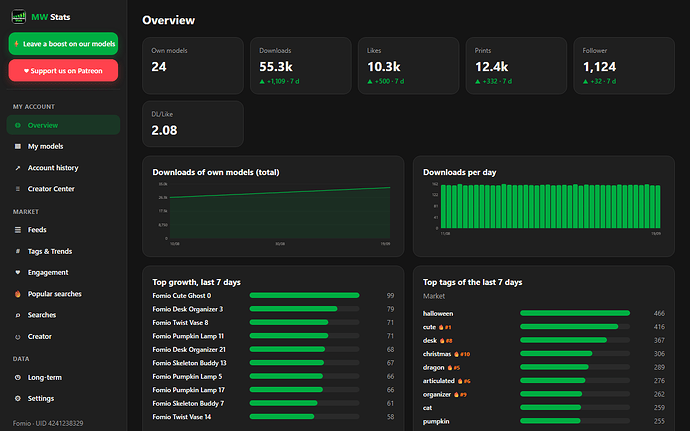Click the cat tag label
690x431 pixels.
[x=427, y=408]
